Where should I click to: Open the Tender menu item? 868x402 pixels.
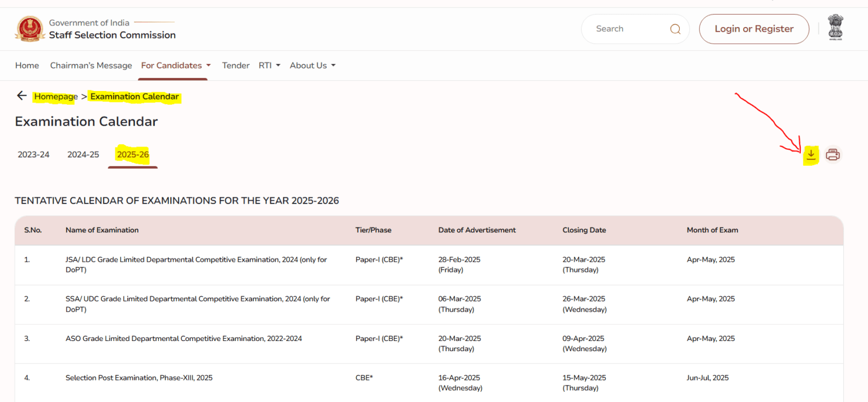coord(236,66)
